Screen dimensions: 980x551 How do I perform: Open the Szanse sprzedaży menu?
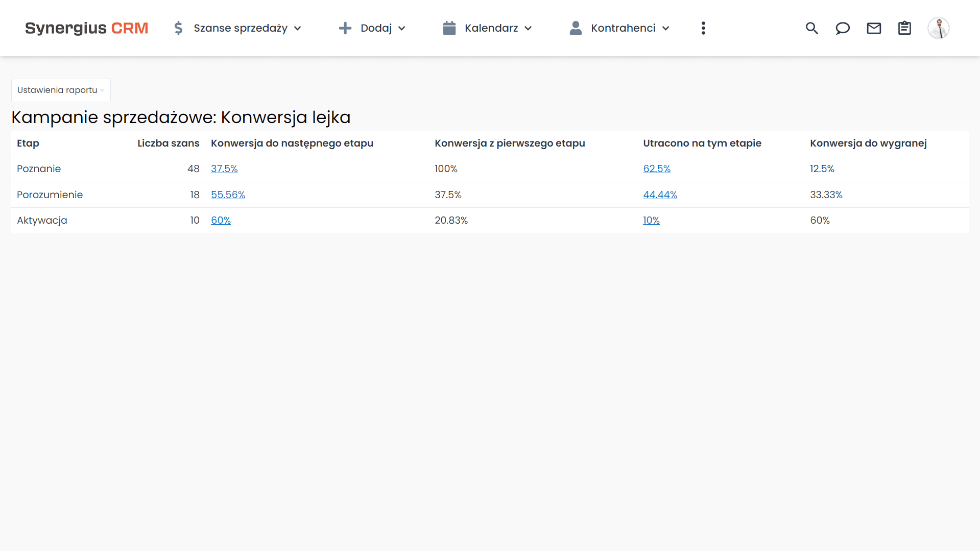(240, 28)
